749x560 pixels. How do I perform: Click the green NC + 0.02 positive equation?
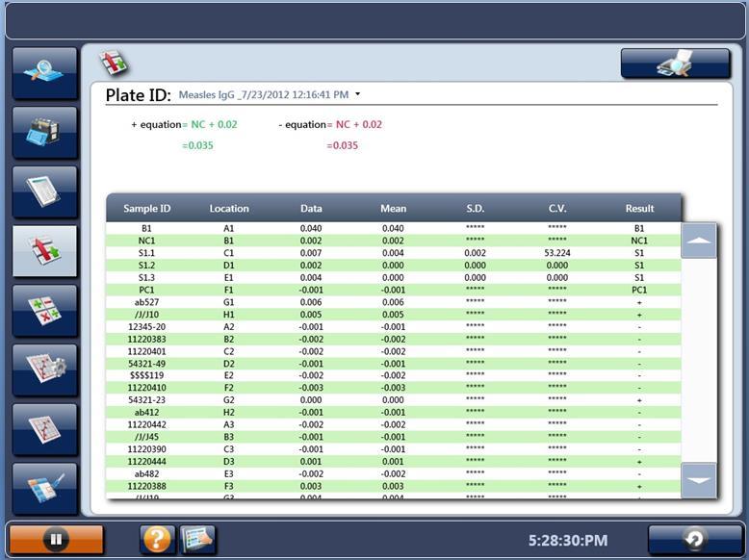coord(214,124)
